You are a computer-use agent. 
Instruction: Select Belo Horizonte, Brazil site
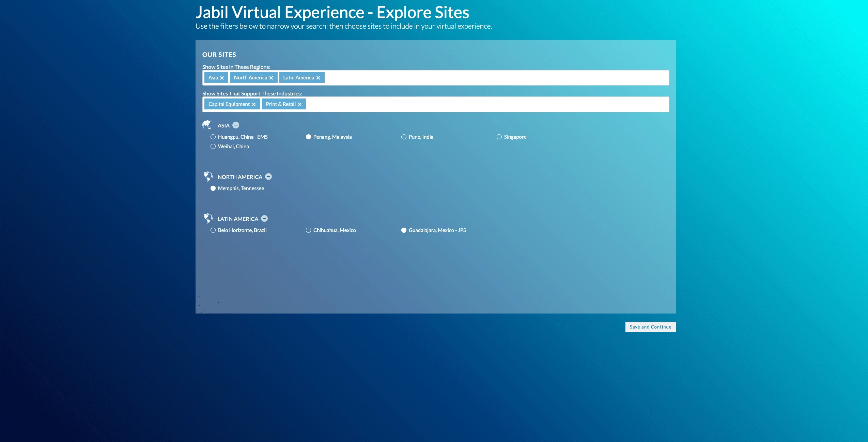tap(213, 230)
